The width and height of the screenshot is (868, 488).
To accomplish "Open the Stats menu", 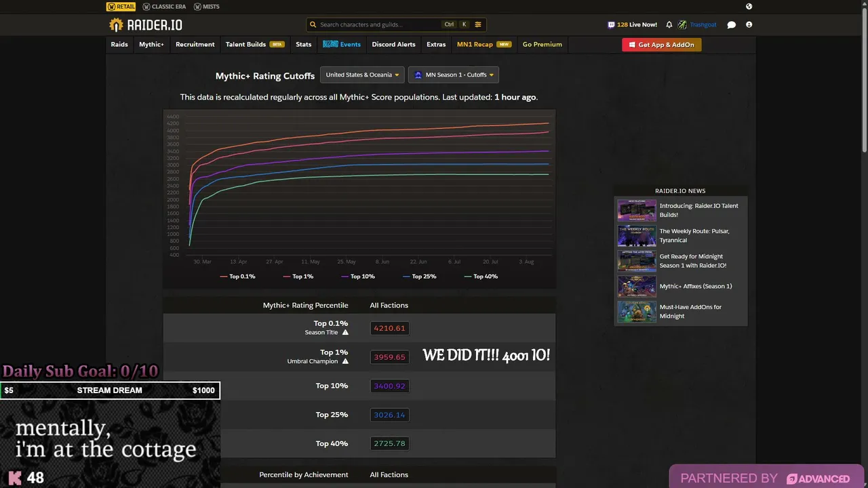I will [x=304, y=44].
